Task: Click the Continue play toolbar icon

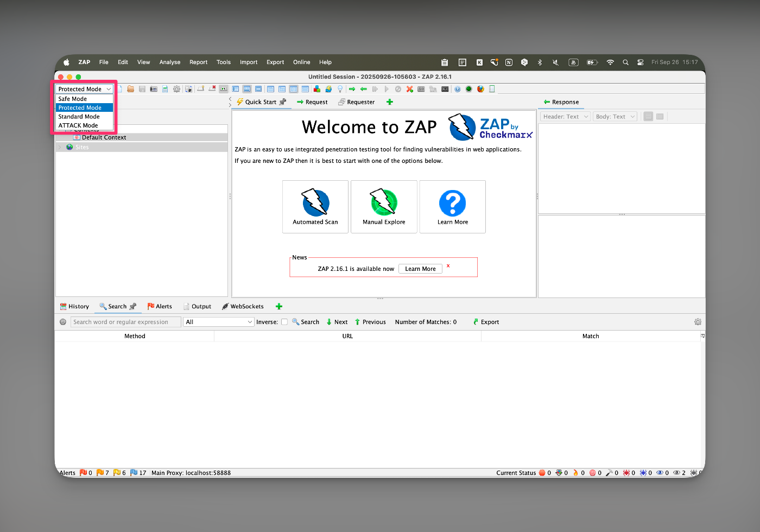Action: (387, 89)
